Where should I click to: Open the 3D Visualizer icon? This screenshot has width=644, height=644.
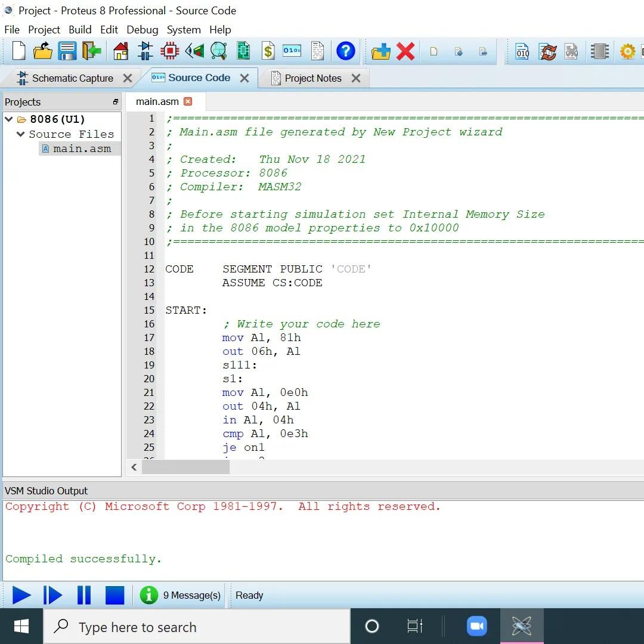click(194, 51)
